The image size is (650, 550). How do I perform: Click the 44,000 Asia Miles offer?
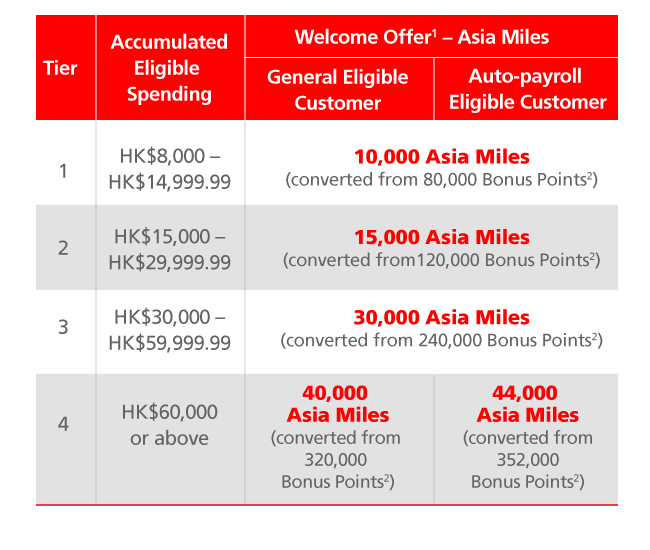[x=527, y=404]
